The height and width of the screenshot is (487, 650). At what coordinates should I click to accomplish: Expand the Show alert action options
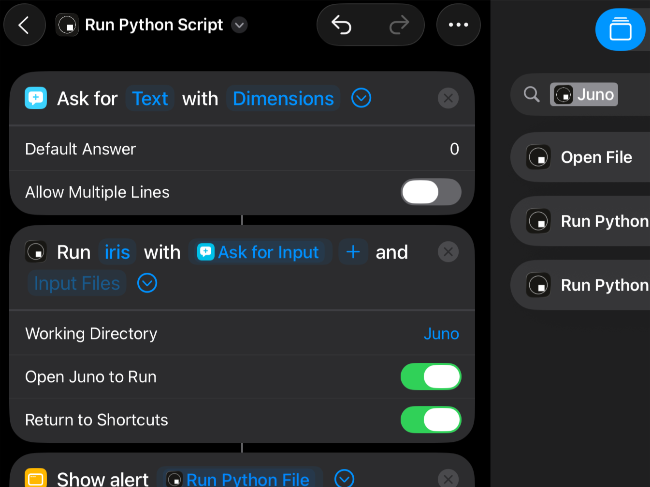click(x=344, y=479)
